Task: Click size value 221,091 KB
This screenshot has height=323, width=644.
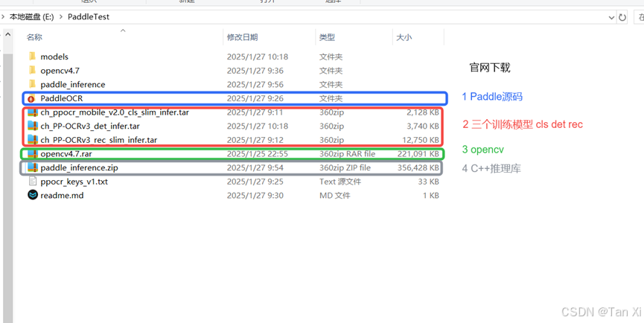Action: [418, 154]
